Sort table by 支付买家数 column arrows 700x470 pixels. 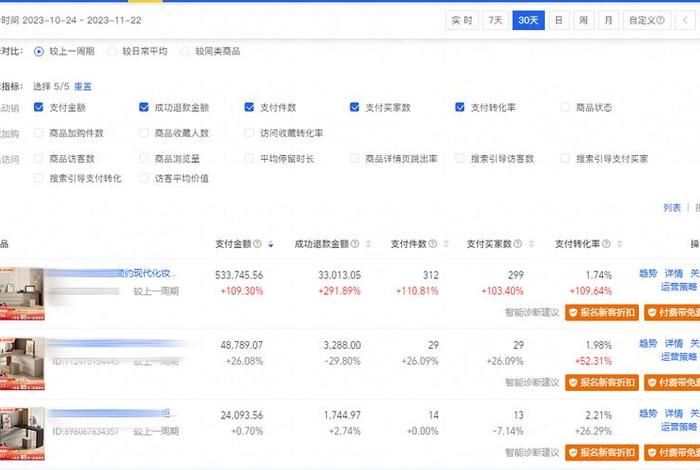point(532,244)
